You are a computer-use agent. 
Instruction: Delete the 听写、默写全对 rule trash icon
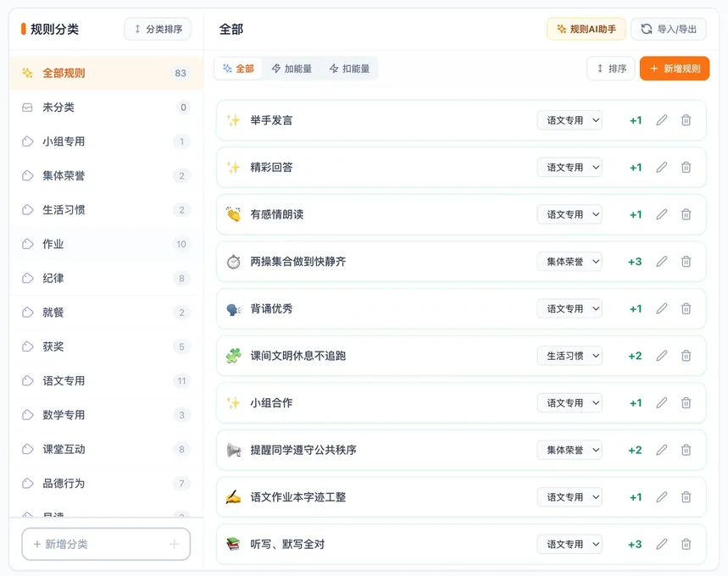[x=686, y=544]
